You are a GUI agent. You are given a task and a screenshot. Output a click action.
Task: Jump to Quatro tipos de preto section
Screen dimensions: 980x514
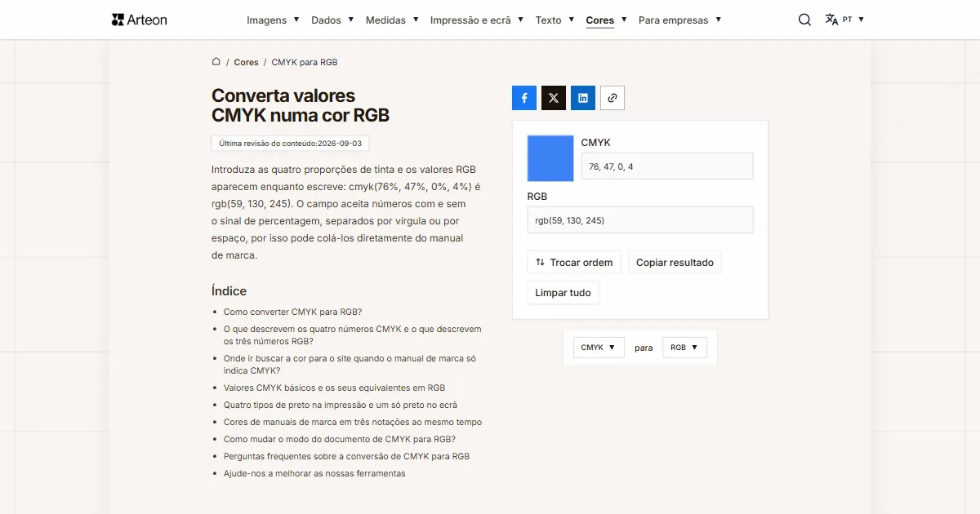point(341,405)
